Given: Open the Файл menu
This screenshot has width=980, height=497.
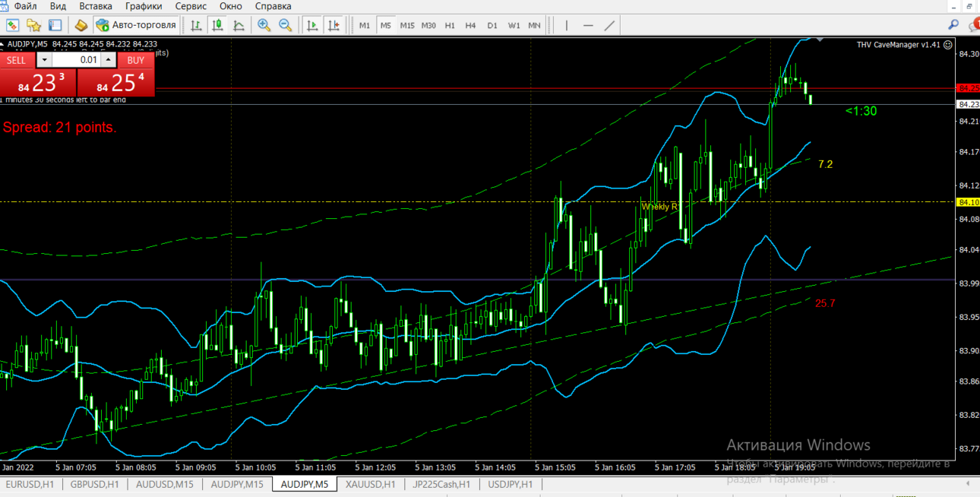Looking at the screenshot, I should coord(26,6).
